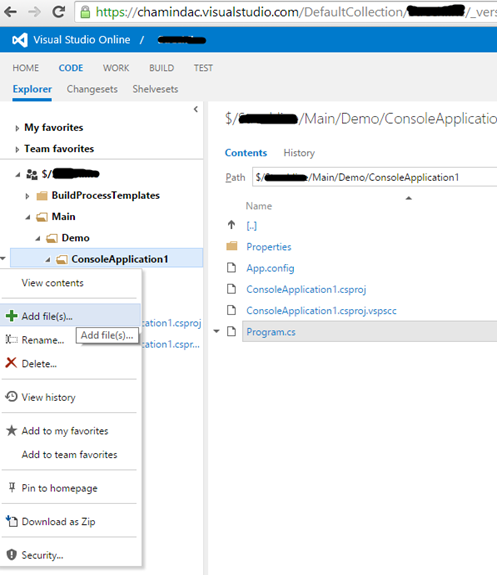Viewport: 497px width, 575px height.
Task: Click the star icon for my favorites
Action: click(11, 430)
